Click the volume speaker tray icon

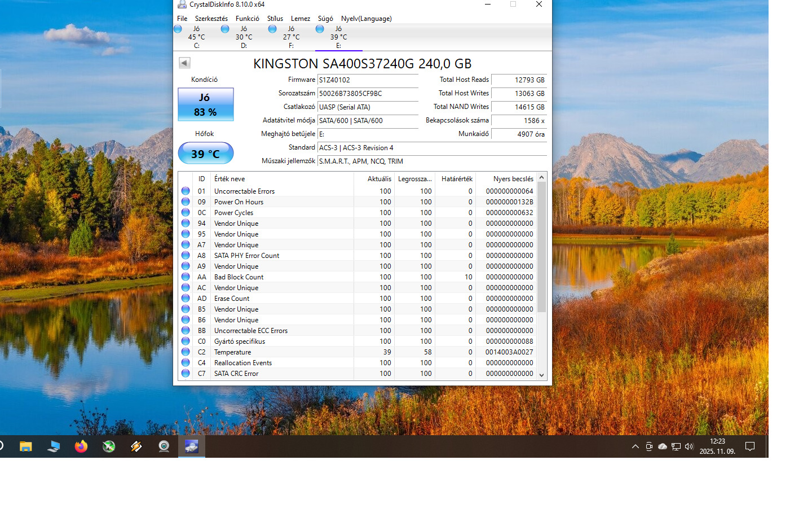[x=689, y=446]
